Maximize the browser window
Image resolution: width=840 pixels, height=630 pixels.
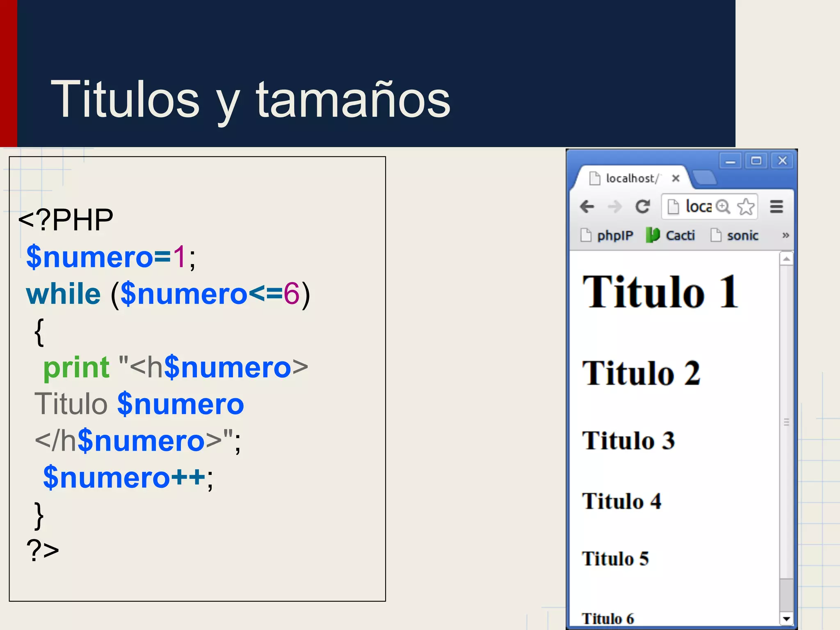tap(756, 161)
